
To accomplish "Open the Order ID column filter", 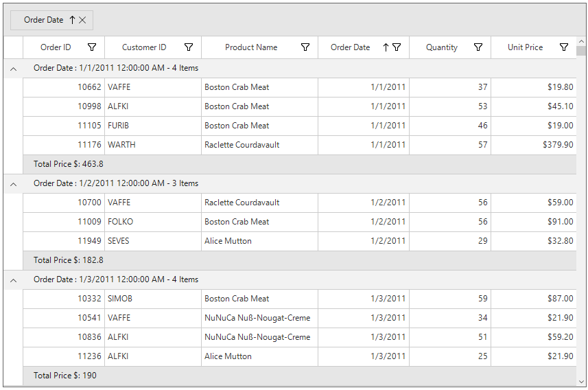I will click(x=92, y=47).
